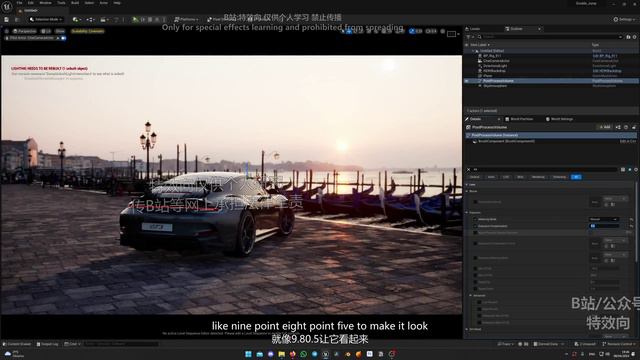Viewport: 640px width, 360px height.
Task: Open the Edit menu
Action: (31, 3)
